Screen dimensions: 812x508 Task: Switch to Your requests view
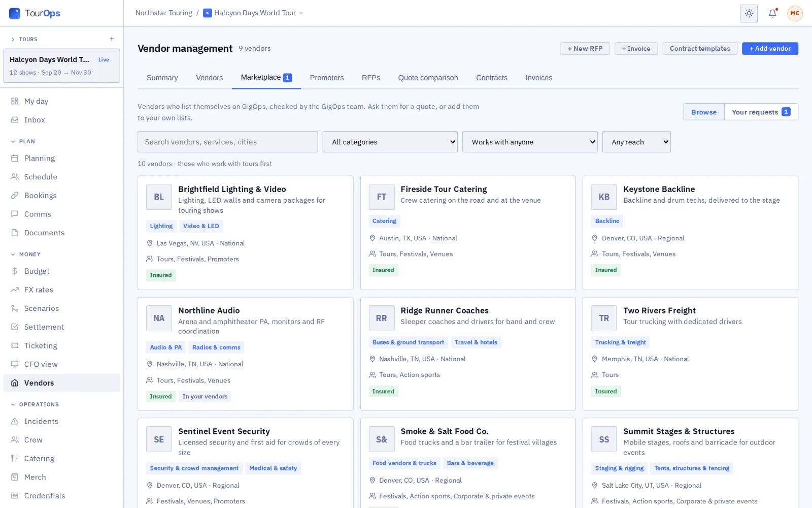(761, 112)
